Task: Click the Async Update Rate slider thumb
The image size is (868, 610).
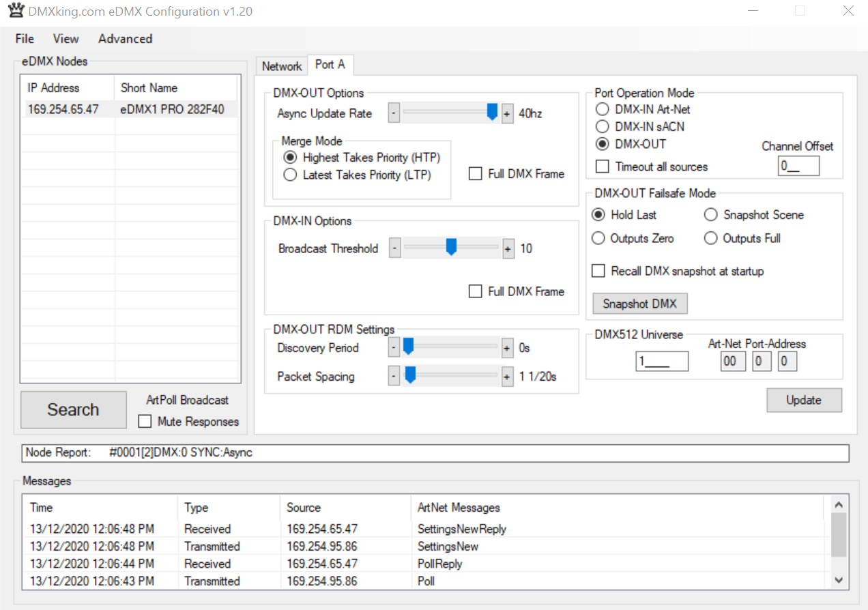Action: point(492,113)
